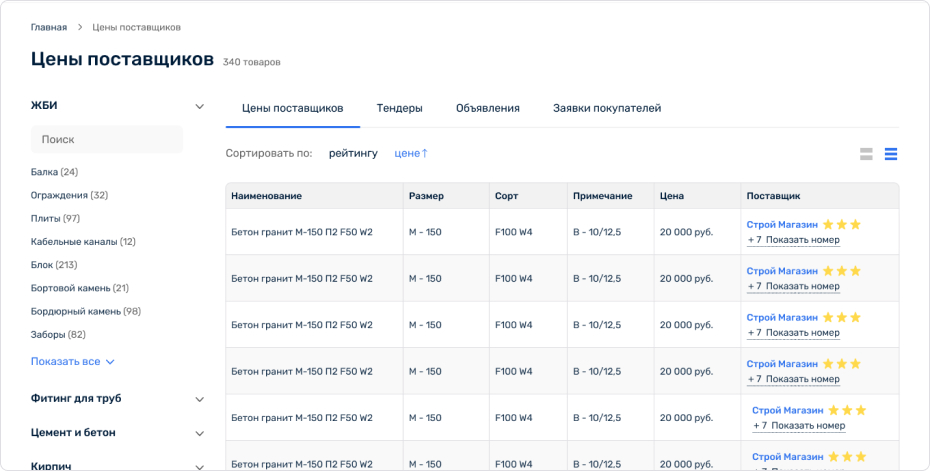Open Строй Магазин supplier in second row

782,271
